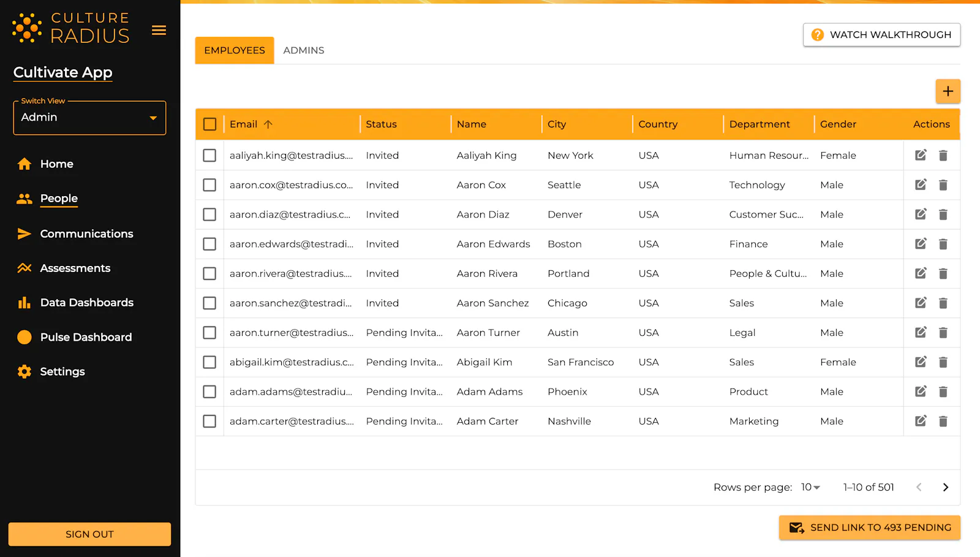This screenshot has height=557, width=980.
Task: Edit Adam Carter's record
Action: (x=921, y=421)
